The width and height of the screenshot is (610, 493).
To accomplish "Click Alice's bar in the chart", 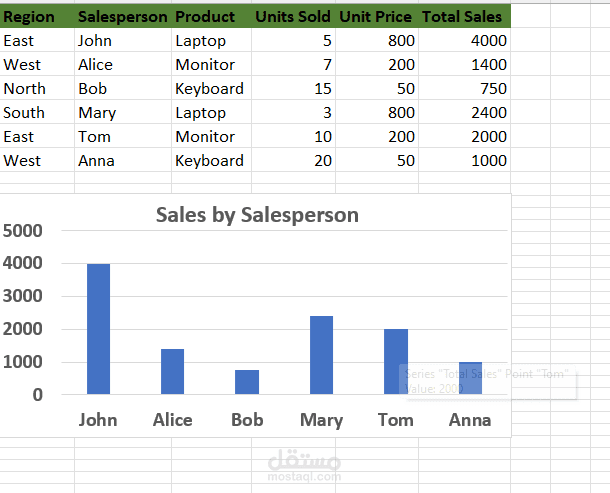I will pyautogui.click(x=172, y=371).
